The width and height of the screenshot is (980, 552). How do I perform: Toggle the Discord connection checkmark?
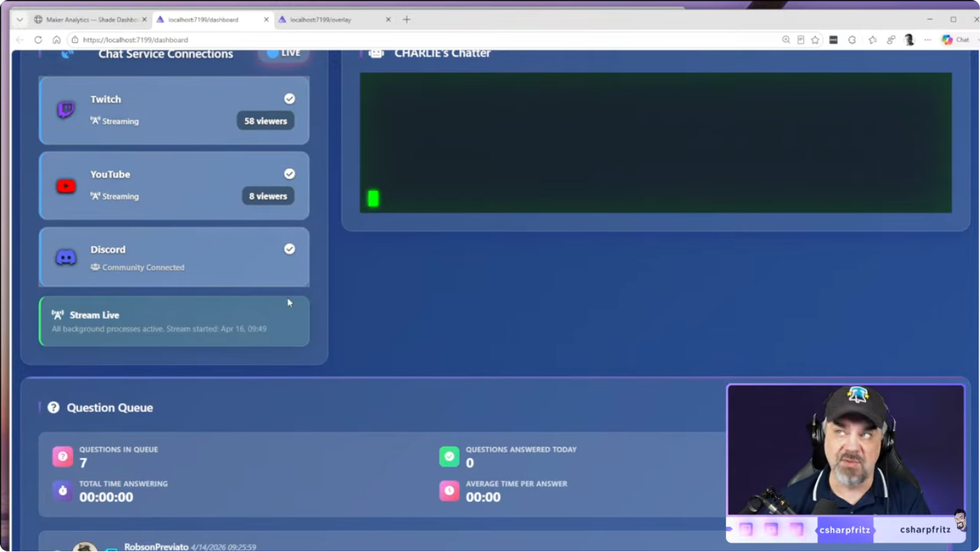290,249
